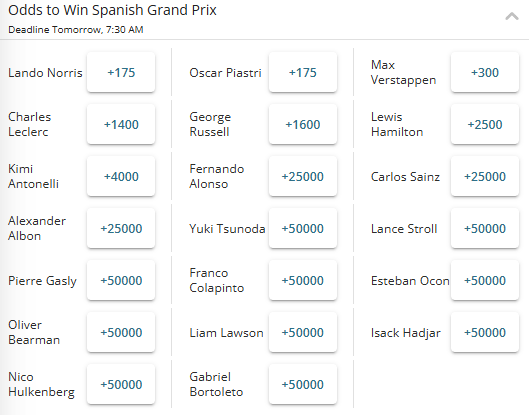Select Nico Hulkenberg +50000 odds button
The image size is (529, 415).
[121, 384]
